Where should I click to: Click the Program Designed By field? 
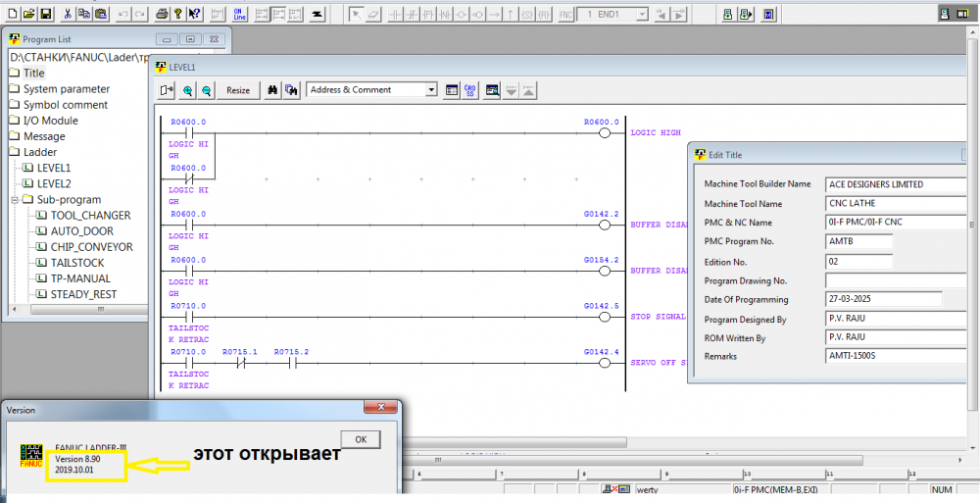point(895,319)
